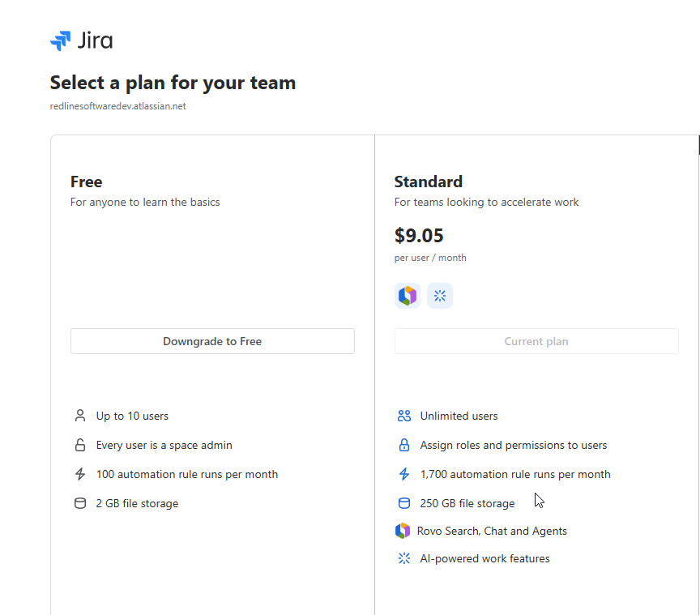Viewport: 700px width, 615px height.
Task: Click the open padlock icon beside space admin
Action: [x=80, y=445]
